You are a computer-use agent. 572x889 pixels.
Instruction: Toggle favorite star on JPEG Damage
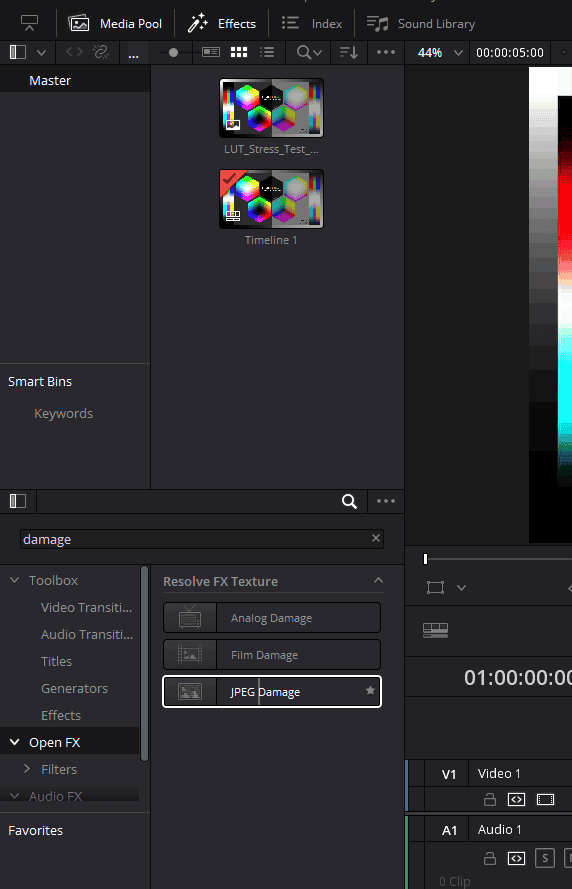coord(370,691)
